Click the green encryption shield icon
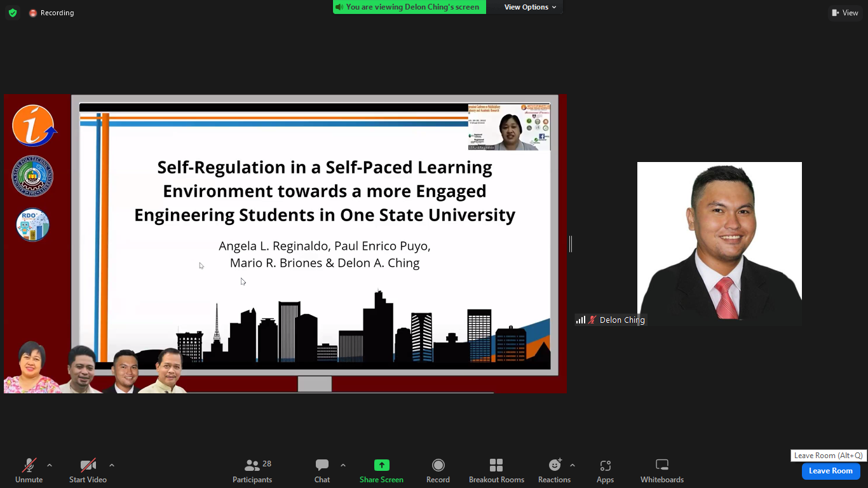The image size is (868, 488). coord(12,13)
